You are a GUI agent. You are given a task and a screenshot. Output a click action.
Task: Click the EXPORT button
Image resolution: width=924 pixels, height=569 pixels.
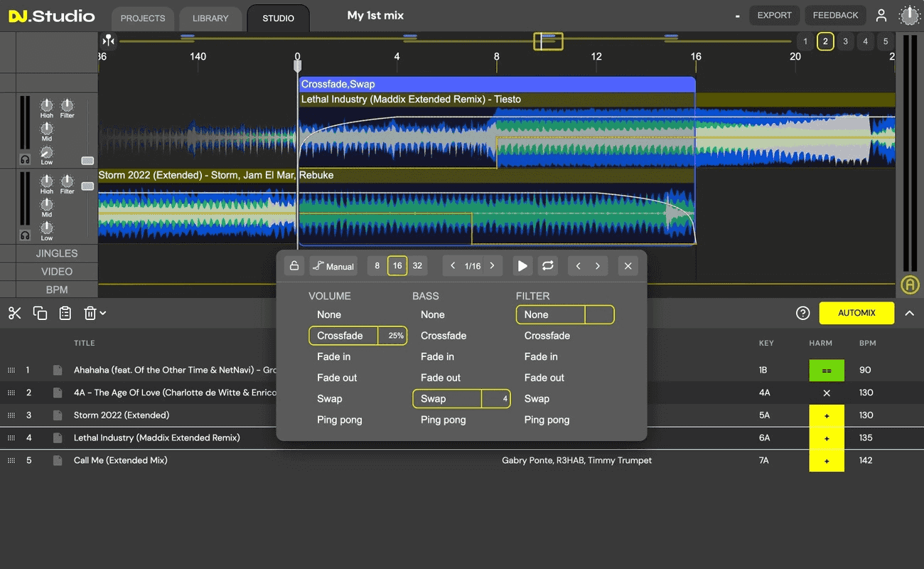click(774, 15)
